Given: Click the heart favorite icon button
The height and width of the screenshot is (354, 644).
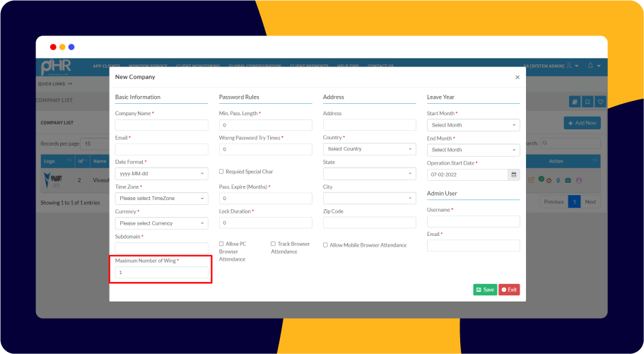Looking at the screenshot, I should 600,102.
